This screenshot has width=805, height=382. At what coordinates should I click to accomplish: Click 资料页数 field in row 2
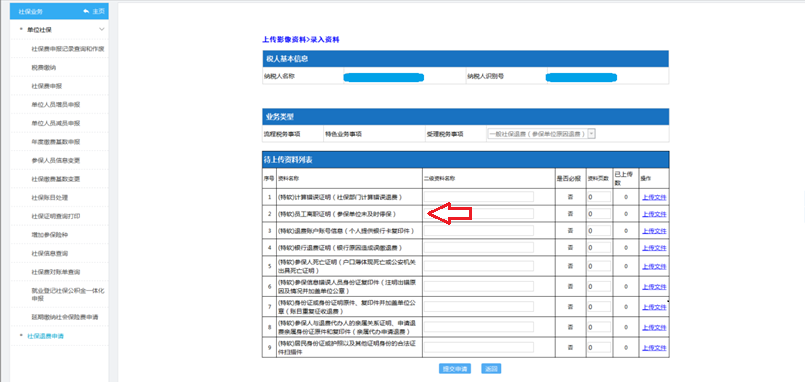599,214
